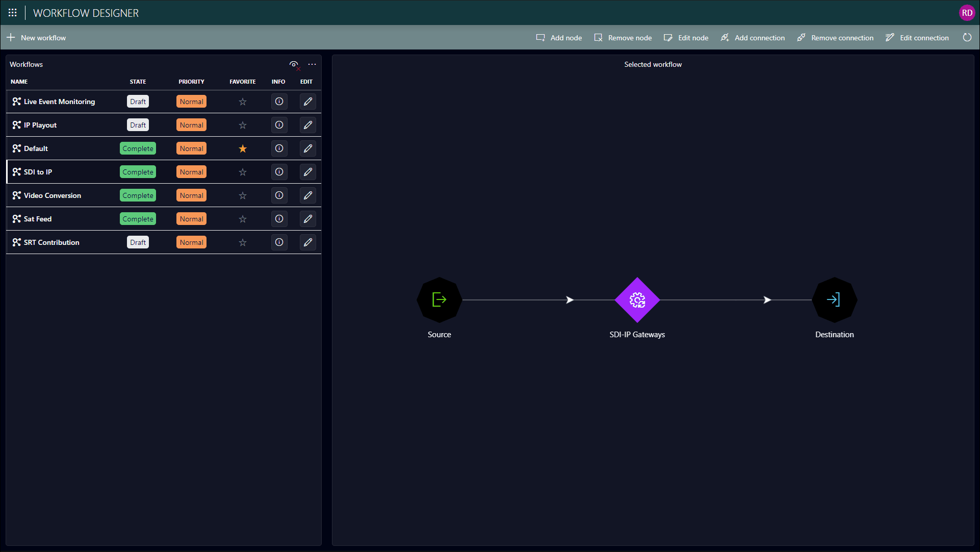Select the IP Playout row name
The width and height of the screenshot is (980, 552).
(x=40, y=125)
